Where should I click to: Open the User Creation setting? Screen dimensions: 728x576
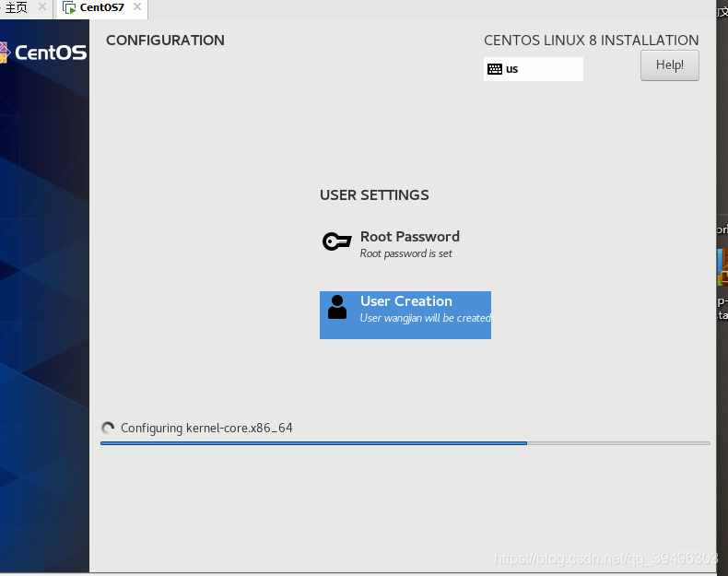click(405, 314)
